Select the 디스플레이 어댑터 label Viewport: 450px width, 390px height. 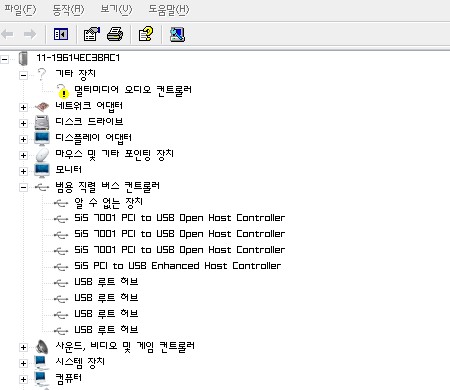(x=93, y=138)
